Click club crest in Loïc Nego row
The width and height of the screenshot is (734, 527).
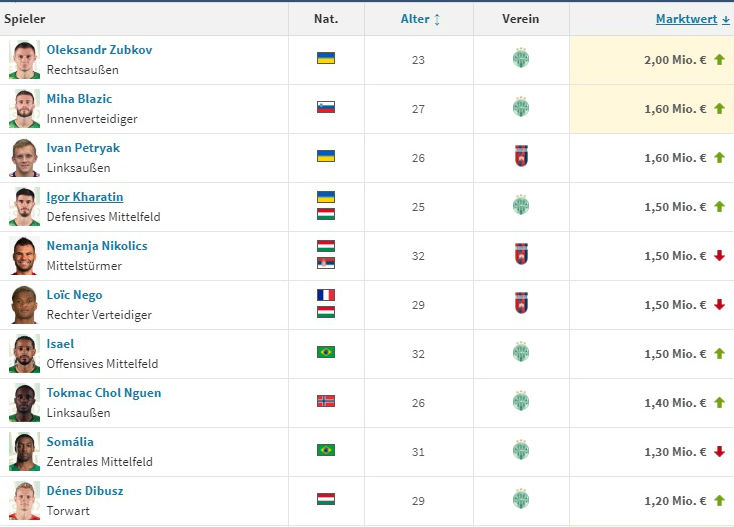click(520, 304)
